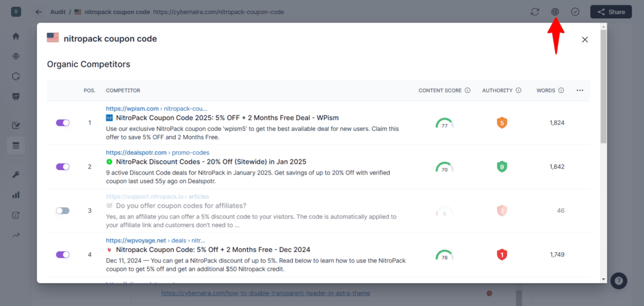Disable the wpism.com competitor toggle

coord(63,123)
